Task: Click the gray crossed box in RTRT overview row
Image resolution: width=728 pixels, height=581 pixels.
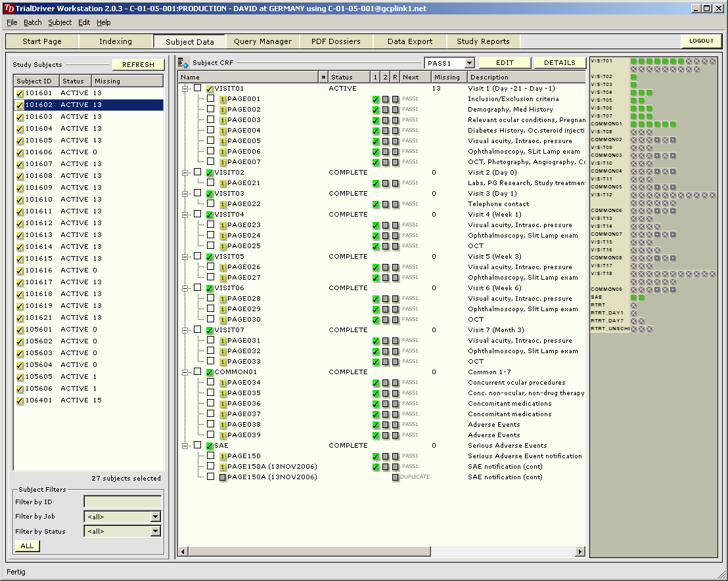Action: point(633,305)
